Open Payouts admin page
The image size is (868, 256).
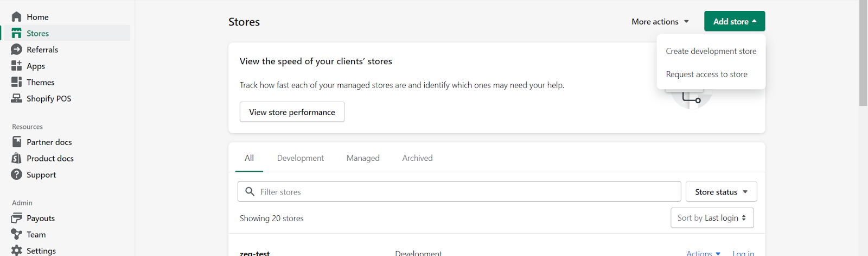pos(41,218)
